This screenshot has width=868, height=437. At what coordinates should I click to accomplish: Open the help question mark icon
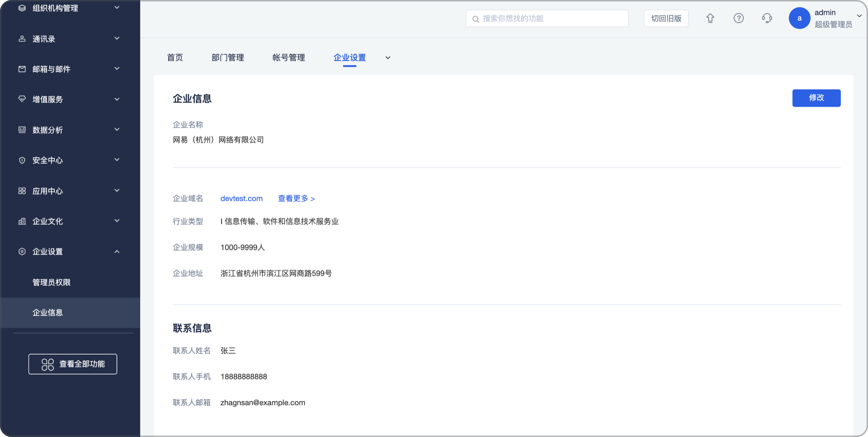[739, 18]
